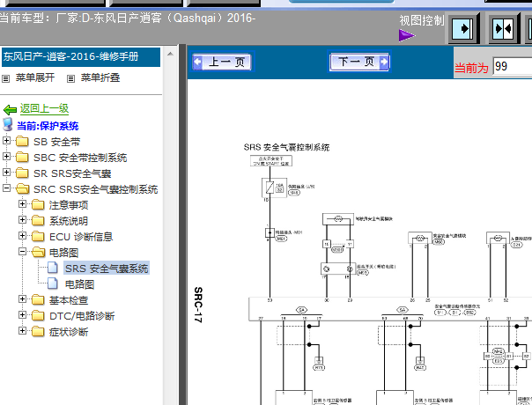The width and height of the screenshot is (532, 405).
Task: Expand the 基本检查 node
Action: coord(22,298)
